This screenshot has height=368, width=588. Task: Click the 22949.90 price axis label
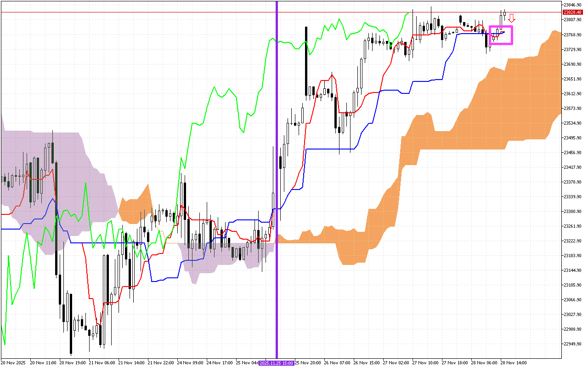[x=572, y=344]
